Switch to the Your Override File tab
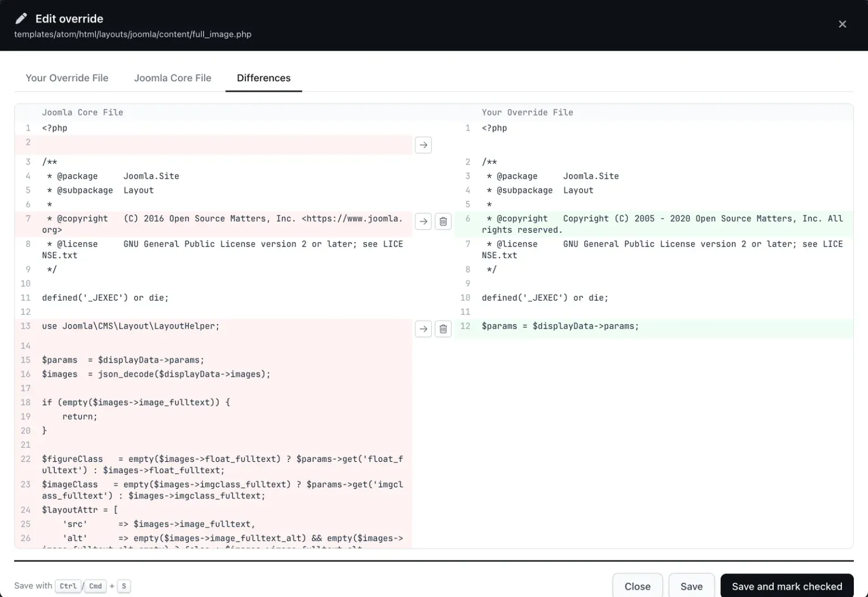Viewport: 868px width, 597px height. pyautogui.click(x=67, y=78)
